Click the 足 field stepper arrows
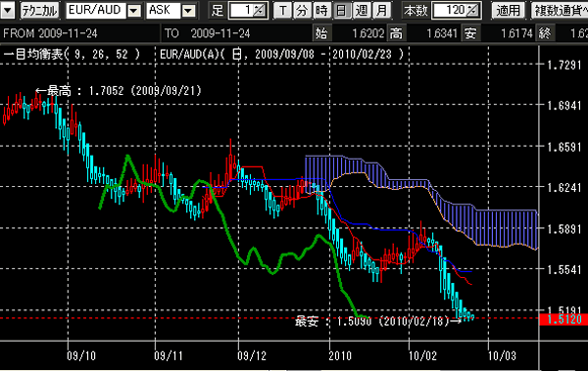588x371 pixels. pyautogui.click(x=260, y=11)
